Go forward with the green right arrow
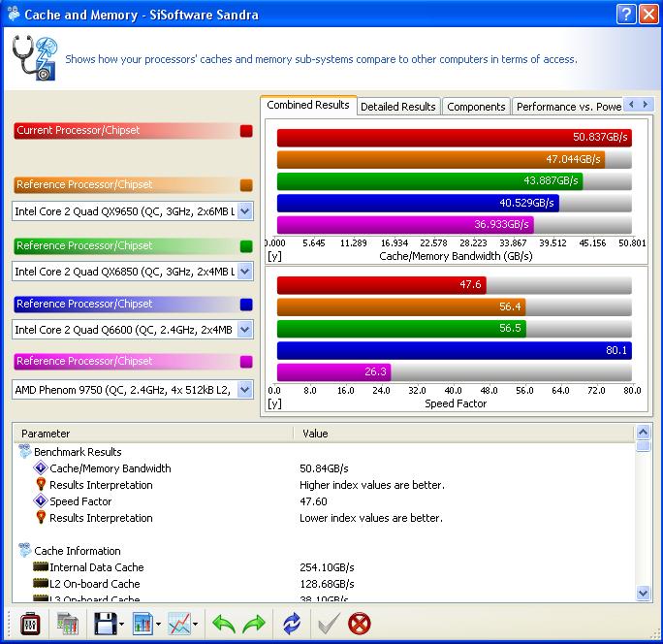 [x=254, y=624]
